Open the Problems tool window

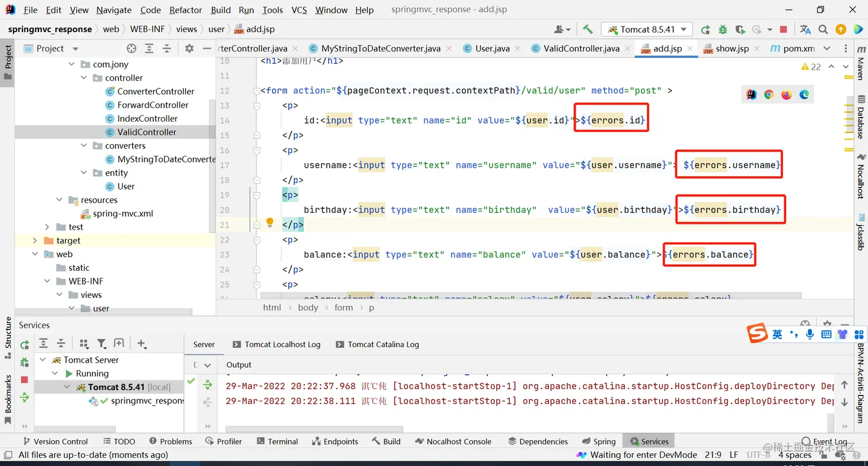170,441
